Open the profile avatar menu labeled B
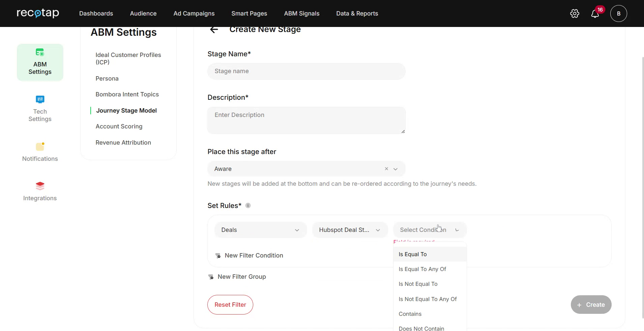The image size is (644, 331). point(619,13)
